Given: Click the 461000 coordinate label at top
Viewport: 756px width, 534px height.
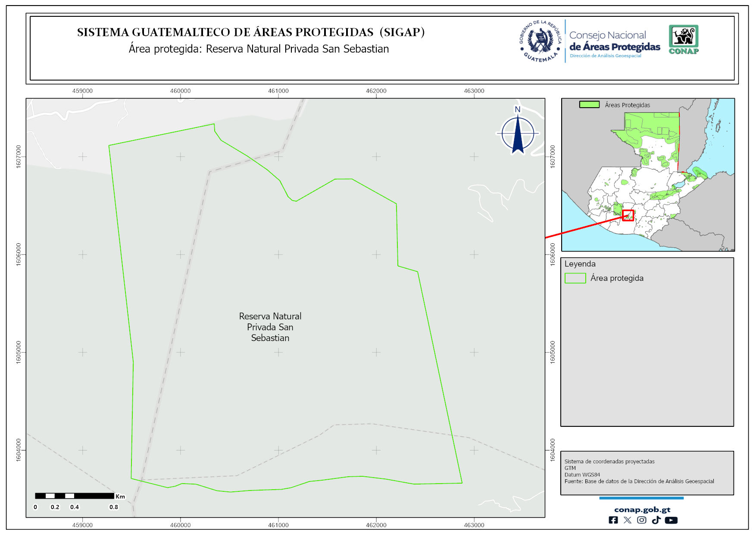Looking at the screenshot, I should [x=278, y=91].
